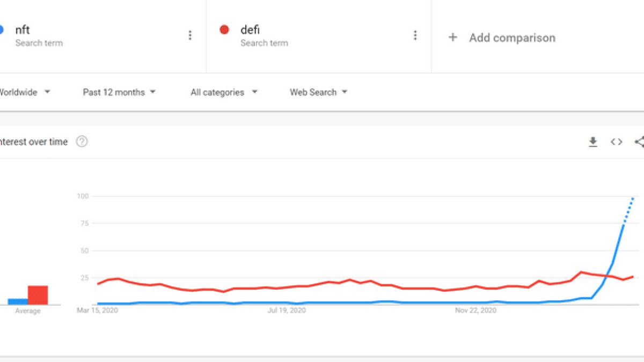Click the blue average bar for nft
The image size is (644, 362).
coord(17,301)
